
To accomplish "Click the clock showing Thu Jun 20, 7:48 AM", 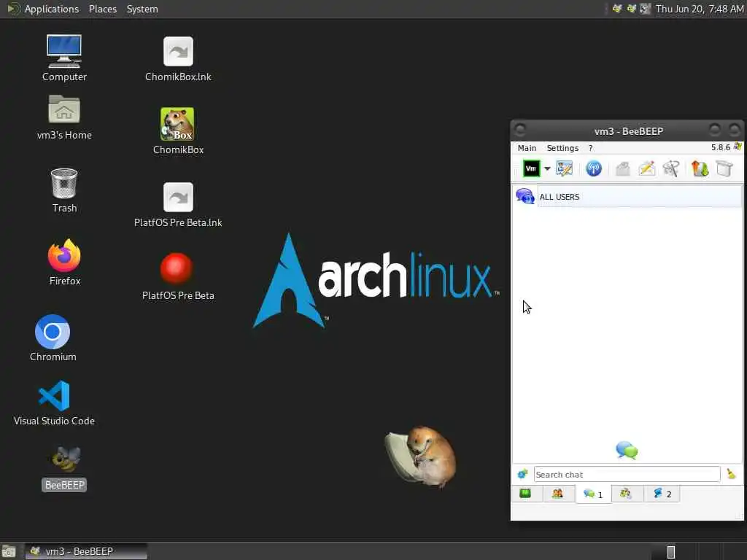I will [700, 9].
